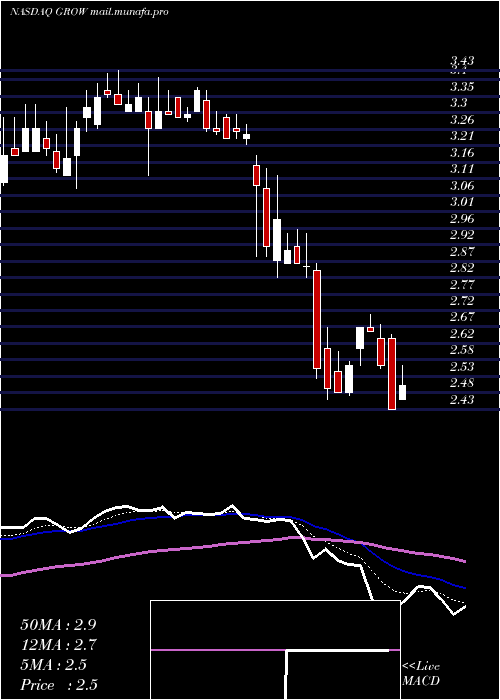Click the 3.06 price axis label

click(462, 185)
